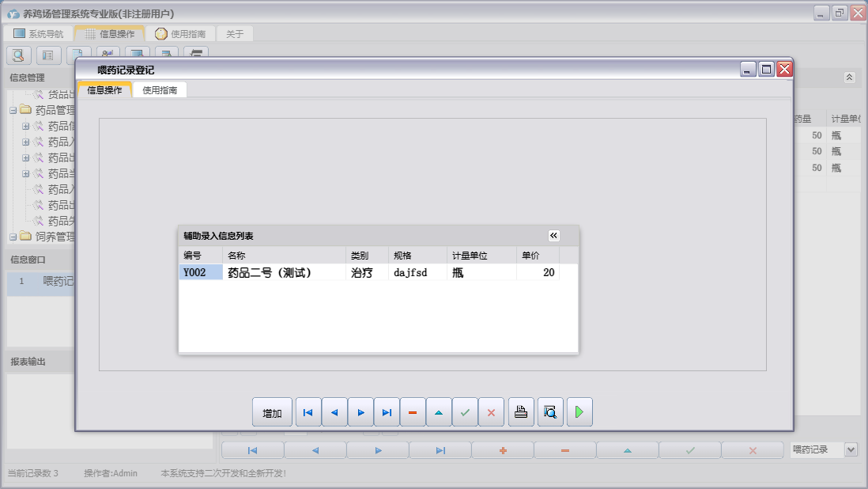
Task: Jump to first record in dialog toolbar
Action: (308, 412)
